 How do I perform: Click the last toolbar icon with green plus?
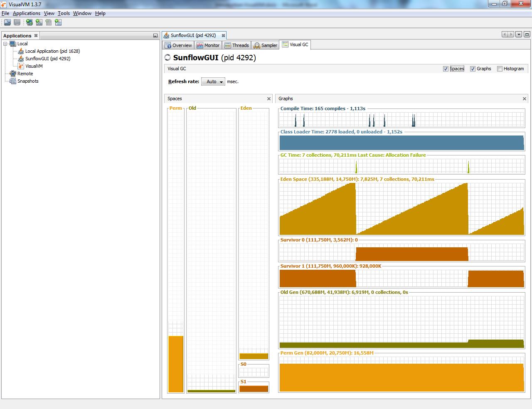(58, 22)
